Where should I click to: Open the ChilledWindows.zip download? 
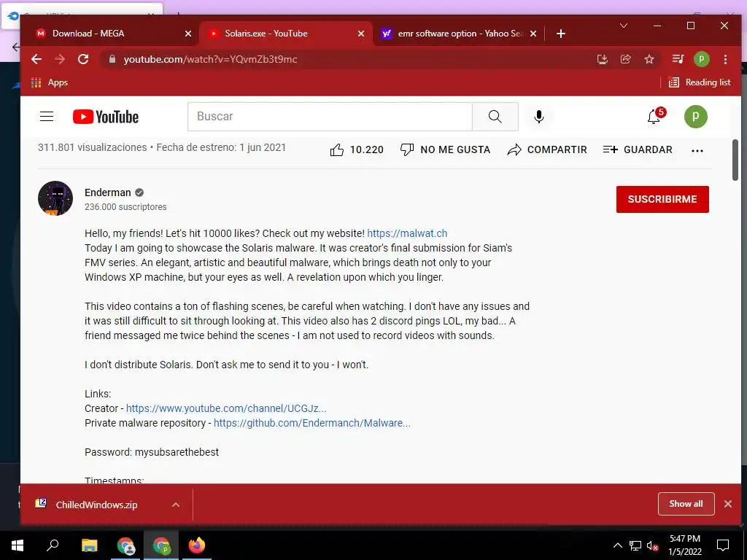click(96, 505)
